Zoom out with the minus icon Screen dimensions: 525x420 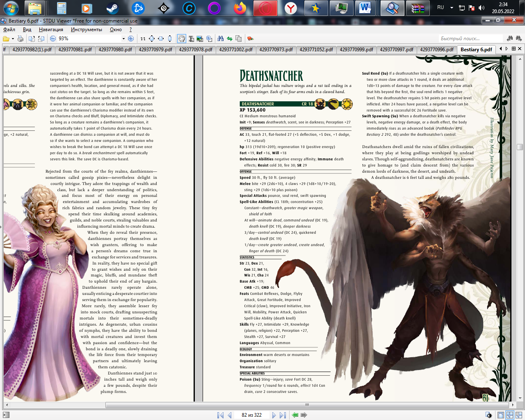pos(53,39)
